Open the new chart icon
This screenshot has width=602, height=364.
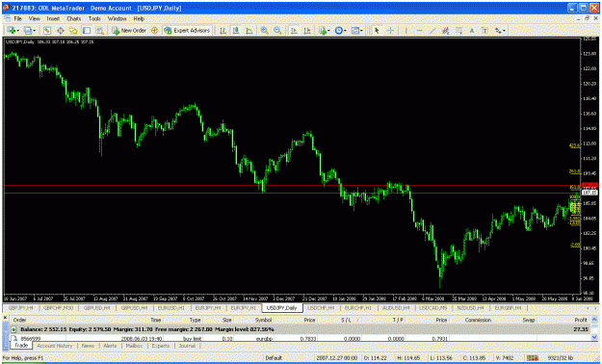coord(12,31)
